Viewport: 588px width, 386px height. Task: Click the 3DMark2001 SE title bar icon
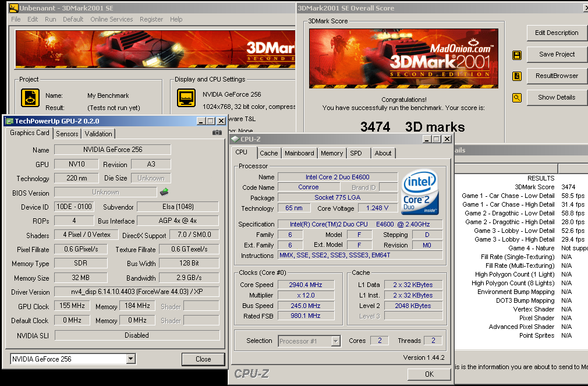(x=13, y=8)
